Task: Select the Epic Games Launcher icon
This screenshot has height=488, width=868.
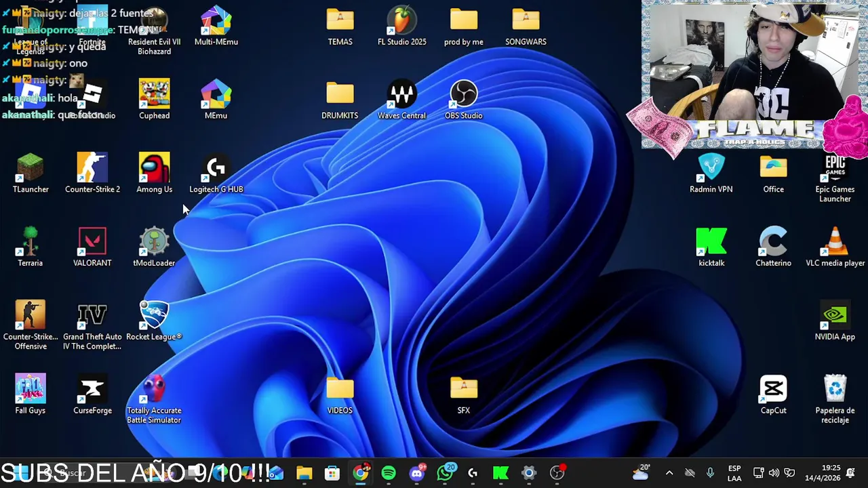Action: 835,178
